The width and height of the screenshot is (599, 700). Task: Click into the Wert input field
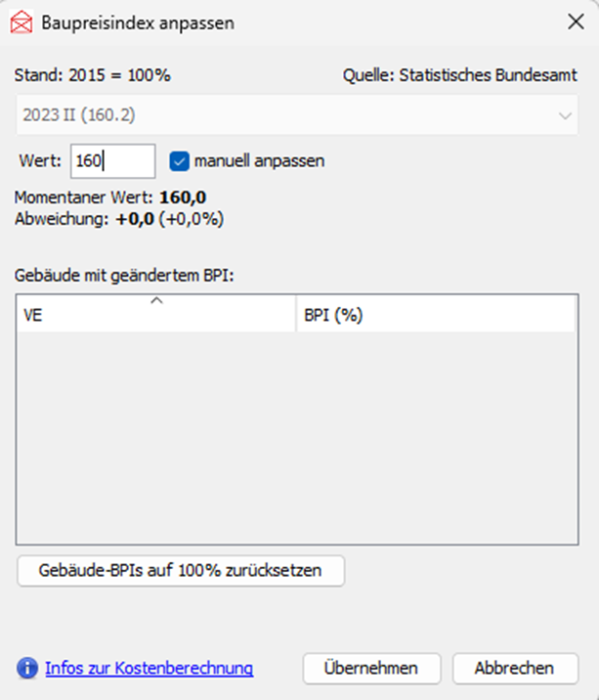click(x=112, y=161)
